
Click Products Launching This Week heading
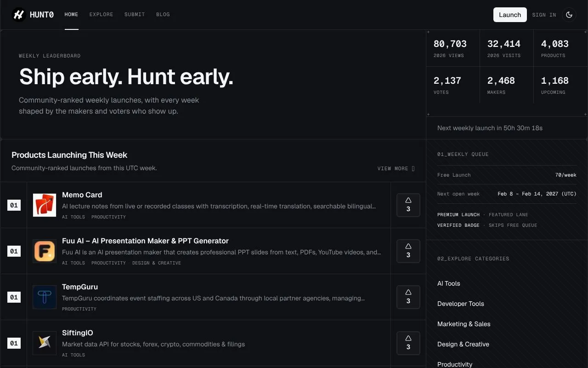click(69, 155)
